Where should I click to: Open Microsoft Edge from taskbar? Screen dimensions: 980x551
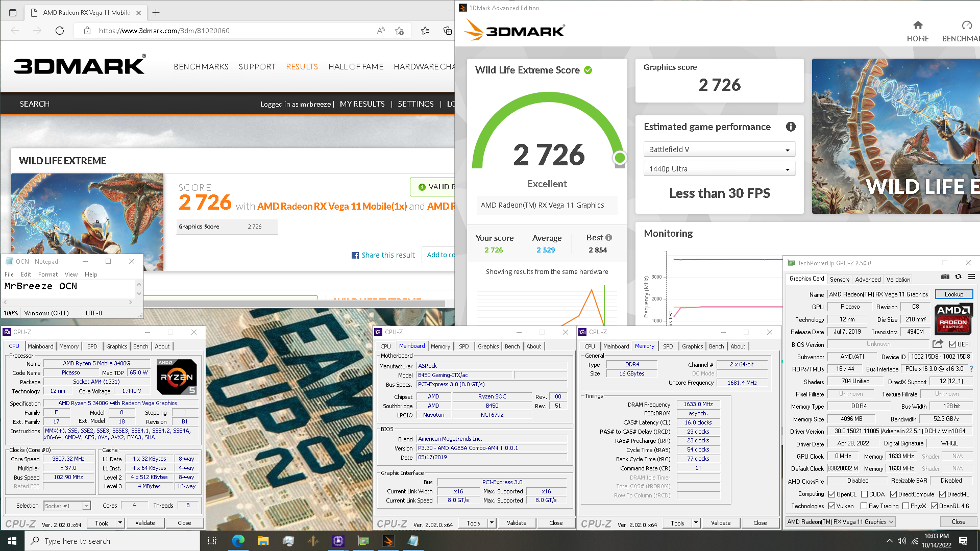point(238,541)
